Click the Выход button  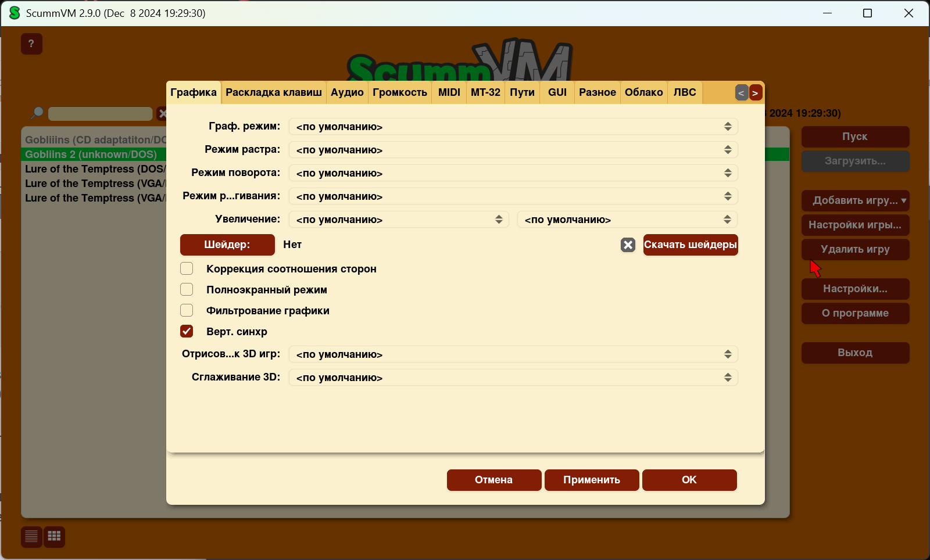pyautogui.click(x=855, y=353)
